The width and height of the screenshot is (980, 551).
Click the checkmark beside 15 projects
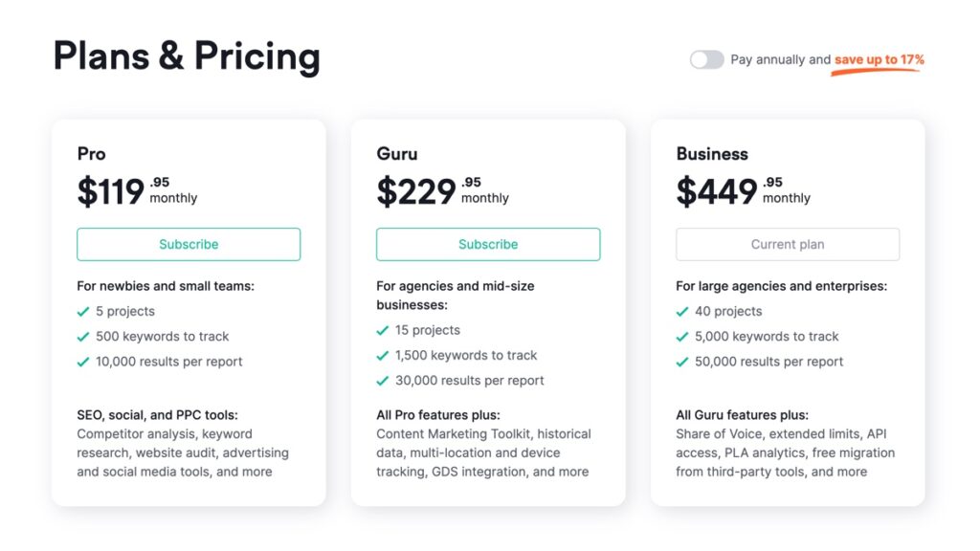[383, 330]
